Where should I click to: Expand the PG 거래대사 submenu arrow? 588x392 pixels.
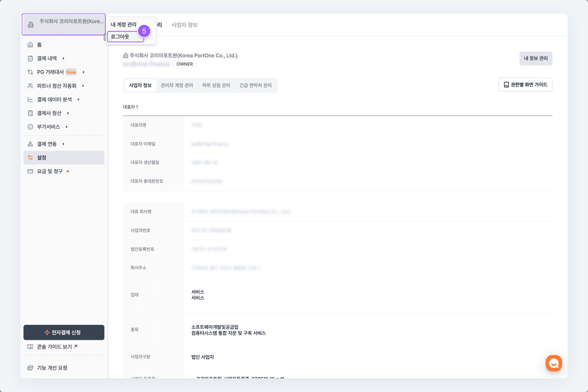(x=83, y=72)
